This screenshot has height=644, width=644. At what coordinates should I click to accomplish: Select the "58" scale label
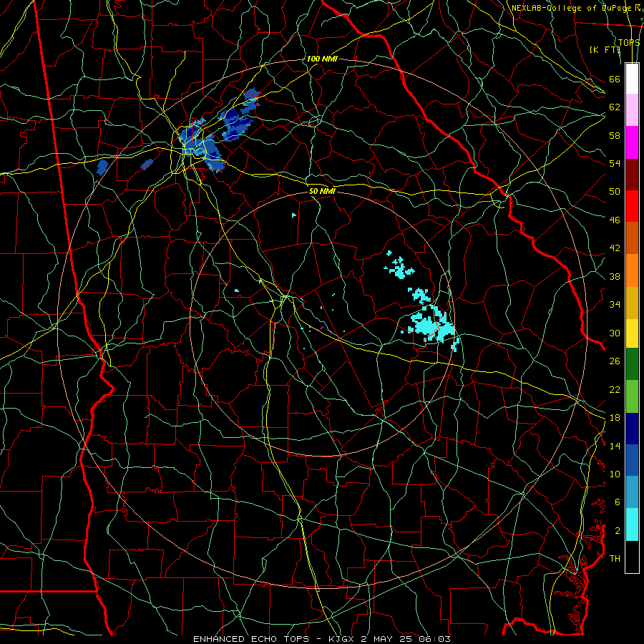[x=615, y=135]
